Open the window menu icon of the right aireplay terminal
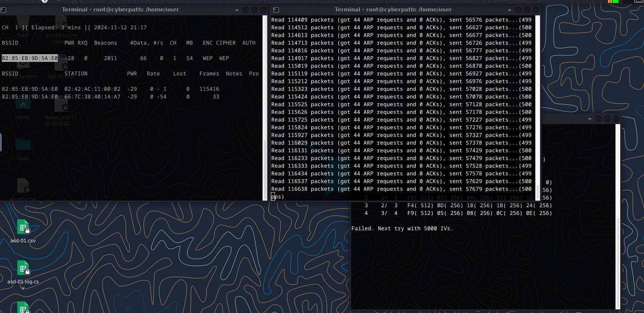The width and height of the screenshot is (644, 313). click(276, 10)
